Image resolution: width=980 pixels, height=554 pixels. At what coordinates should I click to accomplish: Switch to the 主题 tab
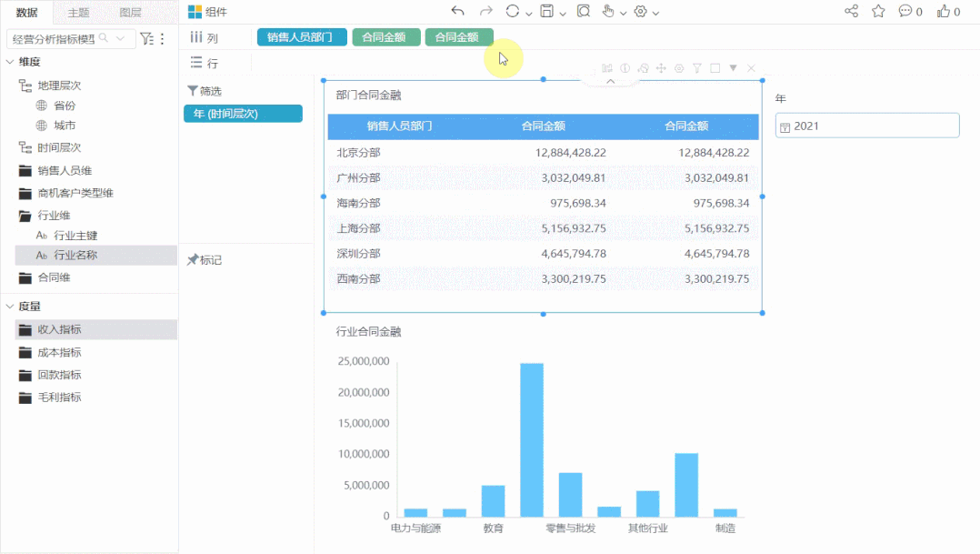click(79, 12)
